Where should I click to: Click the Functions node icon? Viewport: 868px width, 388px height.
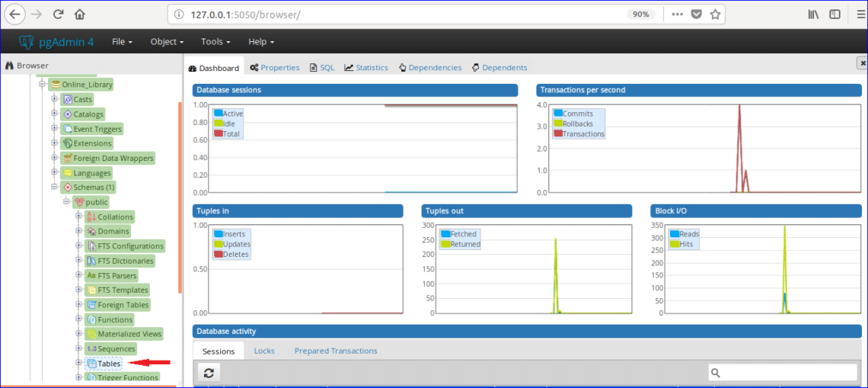coord(91,319)
